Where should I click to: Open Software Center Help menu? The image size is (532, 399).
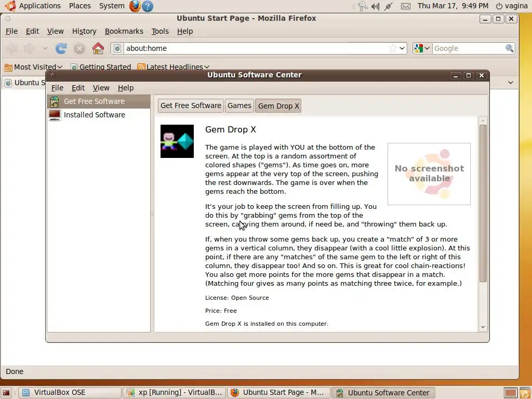[126, 88]
